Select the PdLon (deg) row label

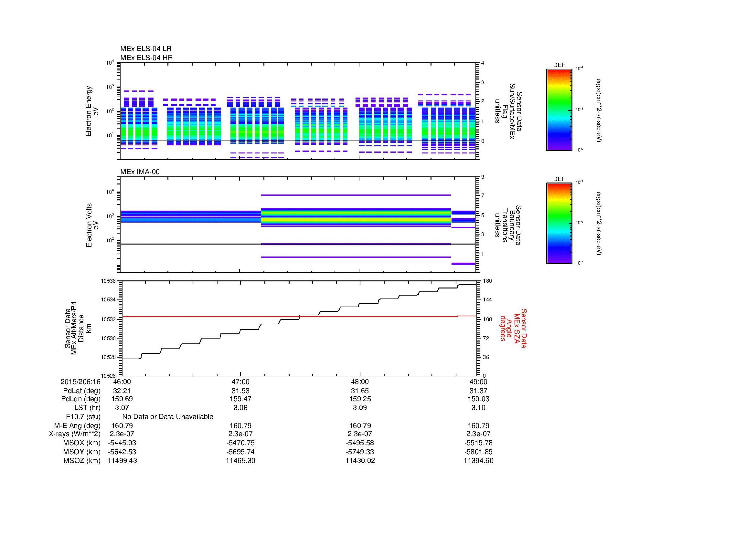81,399
